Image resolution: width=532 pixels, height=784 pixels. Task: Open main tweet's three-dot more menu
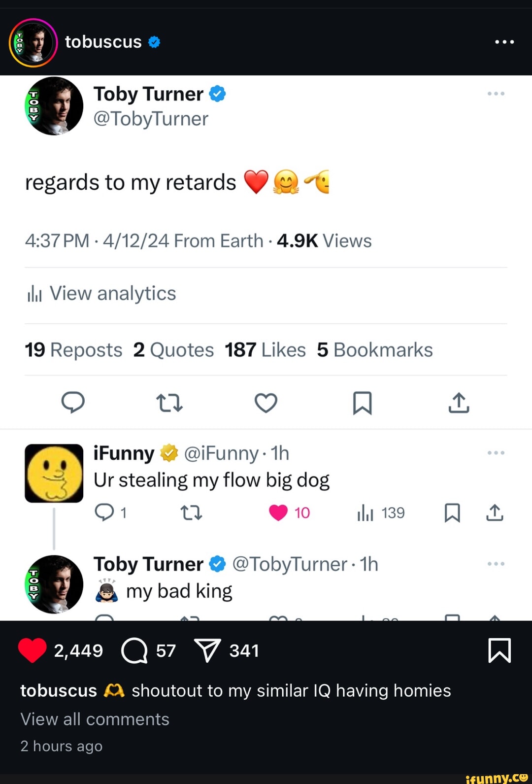click(x=496, y=94)
